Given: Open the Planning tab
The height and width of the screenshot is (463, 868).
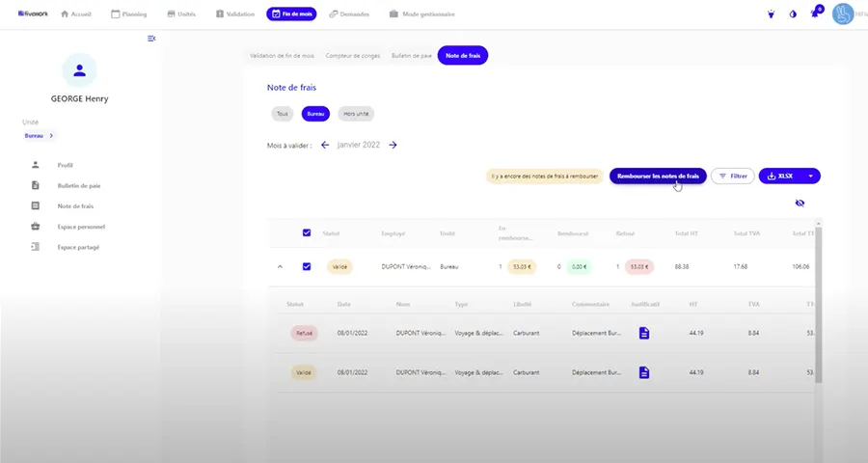Looking at the screenshot, I should tap(129, 14).
